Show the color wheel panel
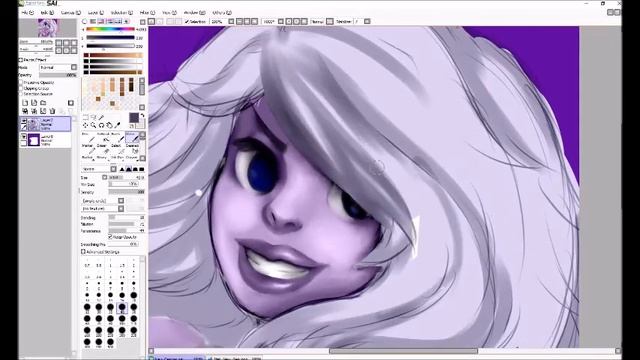This screenshot has height=360, width=640. (x=84, y=21)
